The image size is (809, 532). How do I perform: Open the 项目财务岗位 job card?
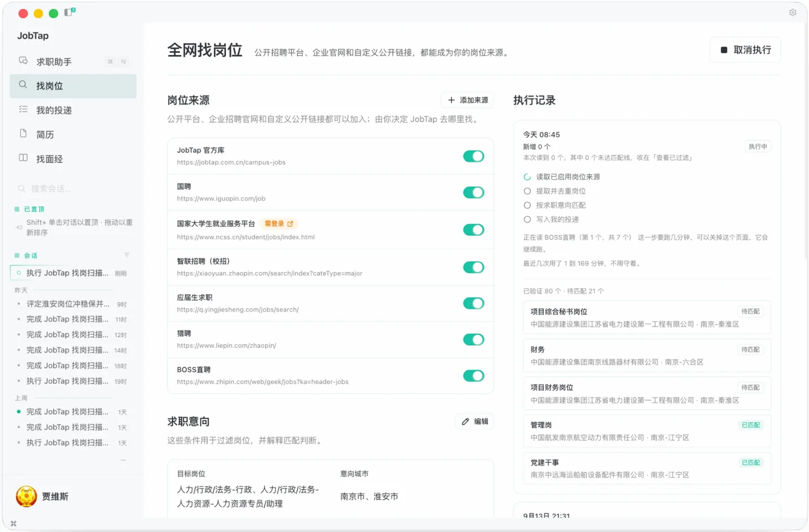[647, 394]
